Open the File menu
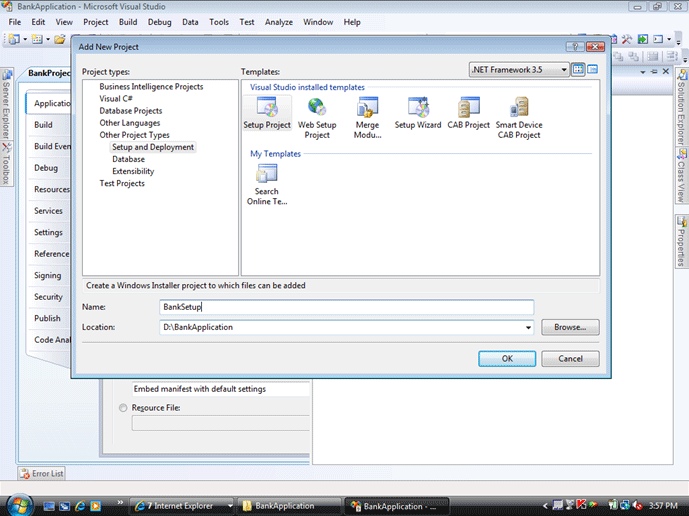689x516 pixels. click(x=15, y=22)
